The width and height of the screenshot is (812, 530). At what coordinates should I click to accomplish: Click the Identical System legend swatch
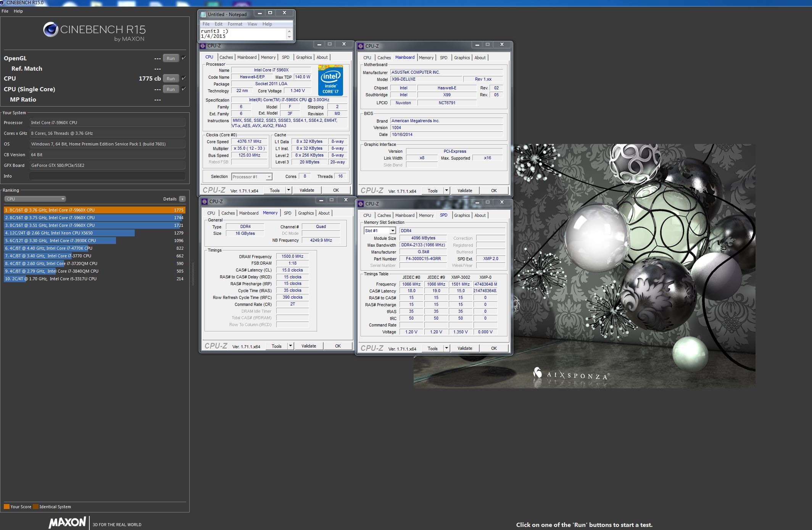point(35,507)
